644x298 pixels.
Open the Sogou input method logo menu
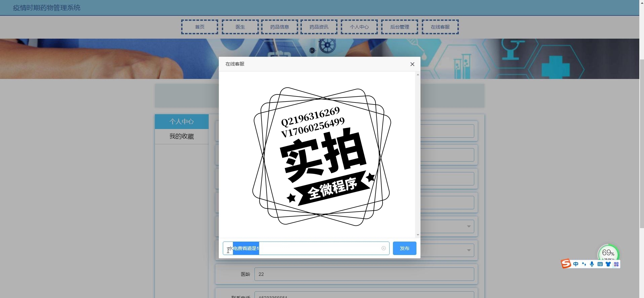pyautogui.click(x=566, y=264)
